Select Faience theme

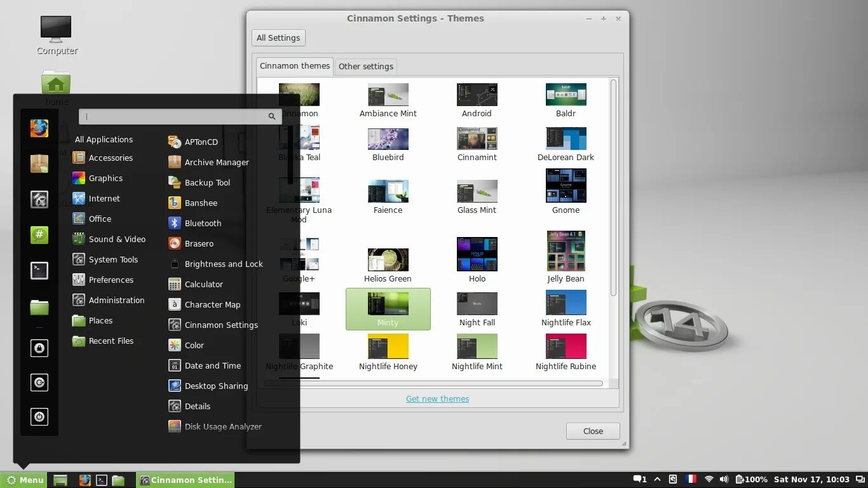[x=388, y=197]
